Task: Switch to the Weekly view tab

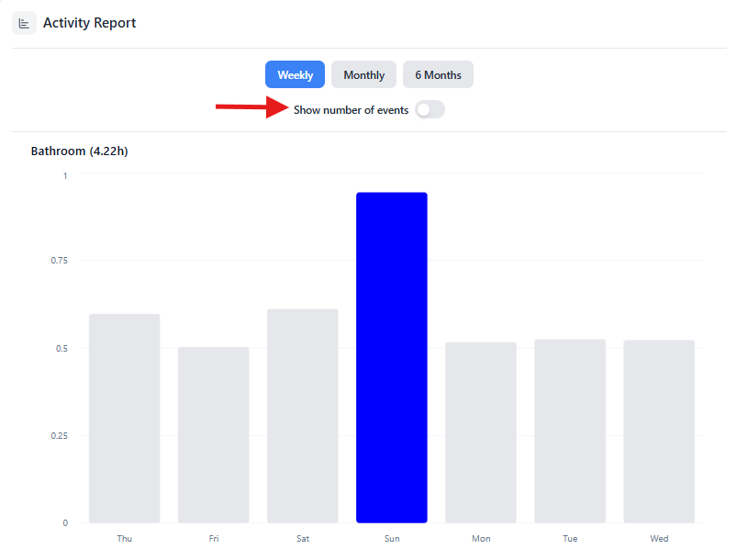Action: point(295,75)
